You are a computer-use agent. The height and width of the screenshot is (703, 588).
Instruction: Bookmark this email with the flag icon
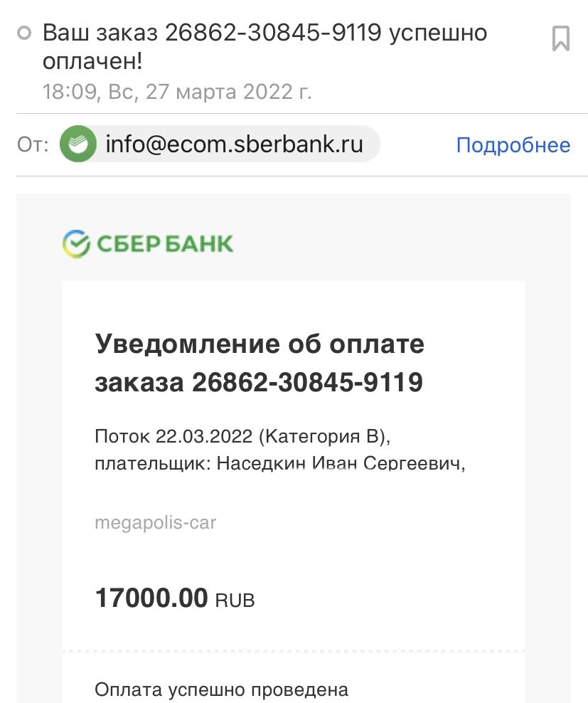tap(561, 38)
